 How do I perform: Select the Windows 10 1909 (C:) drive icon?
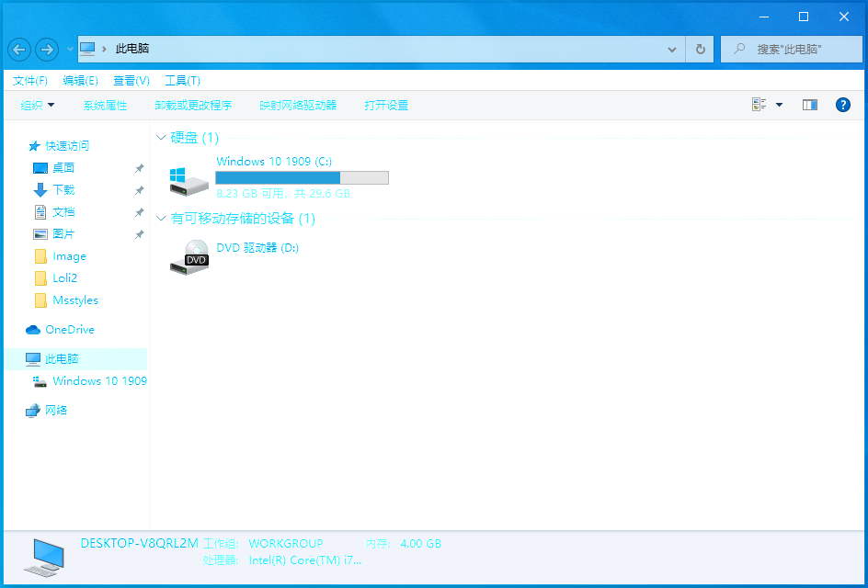[188, 181]
